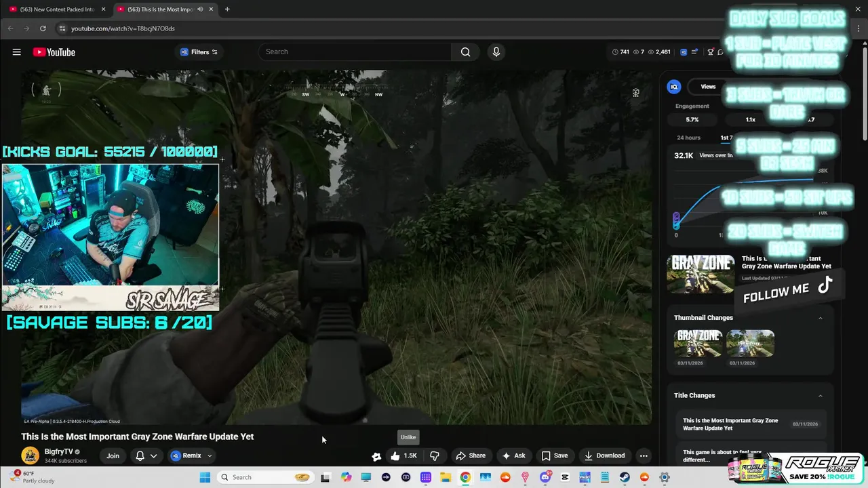Save the video to a playlist
Screen dimensions: 868x488
(554, 455)
